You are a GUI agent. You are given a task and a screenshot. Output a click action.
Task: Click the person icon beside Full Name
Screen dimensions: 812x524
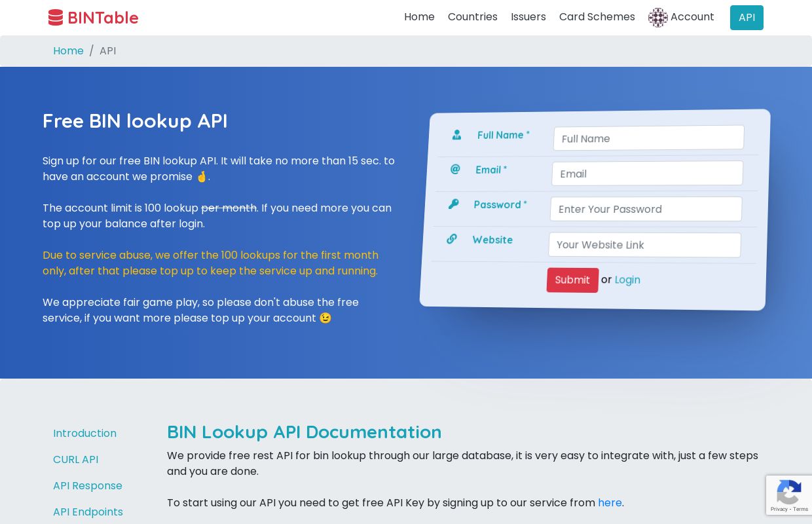(456, 135)
